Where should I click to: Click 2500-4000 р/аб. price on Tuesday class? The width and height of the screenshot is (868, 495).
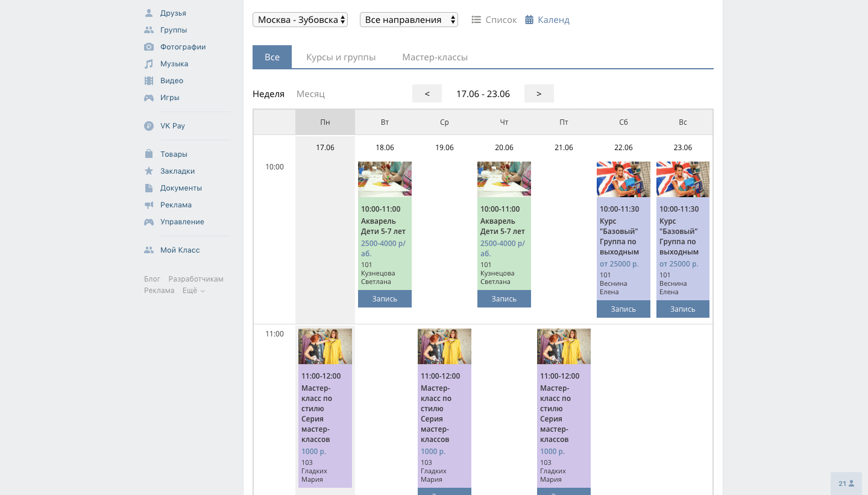point(383,248)
